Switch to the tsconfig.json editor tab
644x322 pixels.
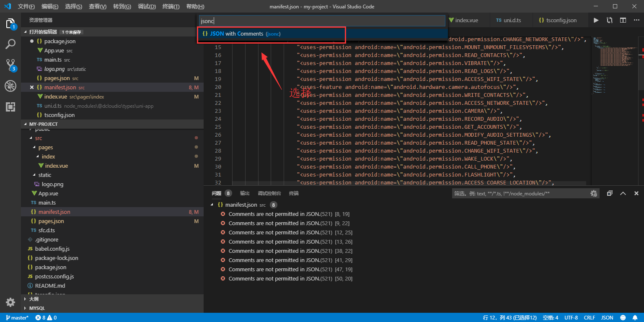click(x=559, y=20)
